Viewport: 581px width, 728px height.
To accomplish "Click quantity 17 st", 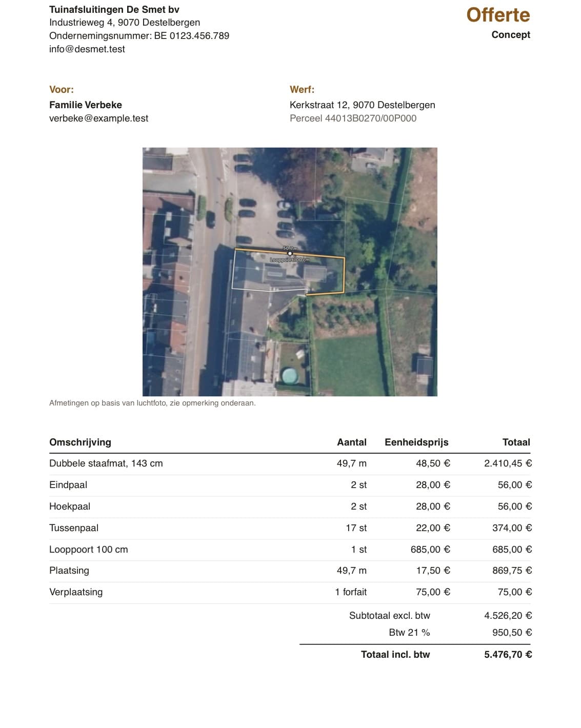I will click(356, 528).
